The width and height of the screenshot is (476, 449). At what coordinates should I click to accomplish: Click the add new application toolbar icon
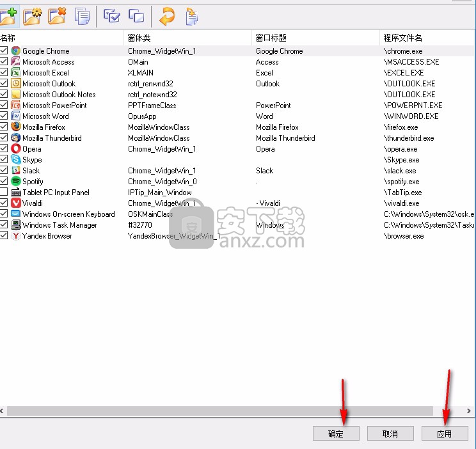pos(8,17)
